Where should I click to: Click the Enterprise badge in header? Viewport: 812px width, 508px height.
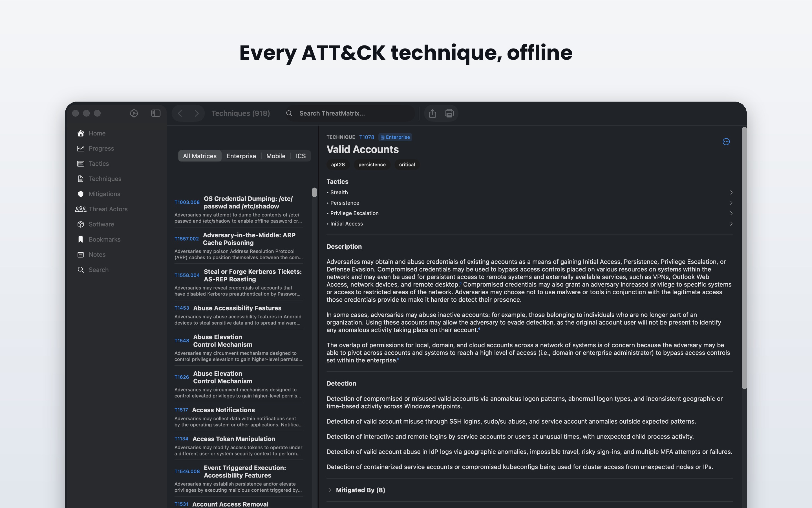pos(395,137)
